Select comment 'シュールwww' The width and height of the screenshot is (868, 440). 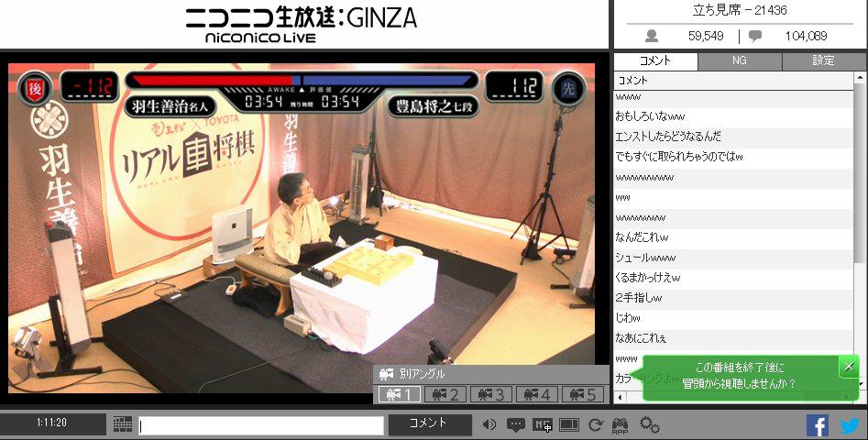[x=734, y=258]
